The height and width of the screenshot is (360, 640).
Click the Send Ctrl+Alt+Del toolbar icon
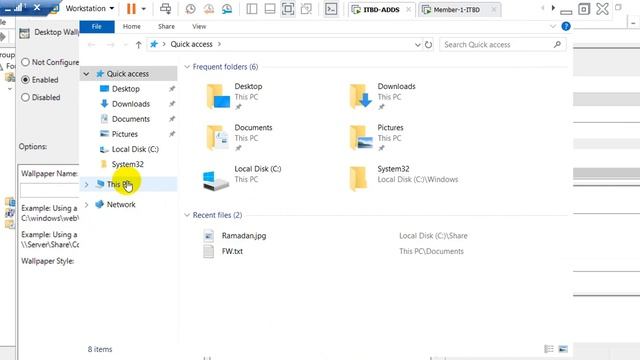click(165, 9)
